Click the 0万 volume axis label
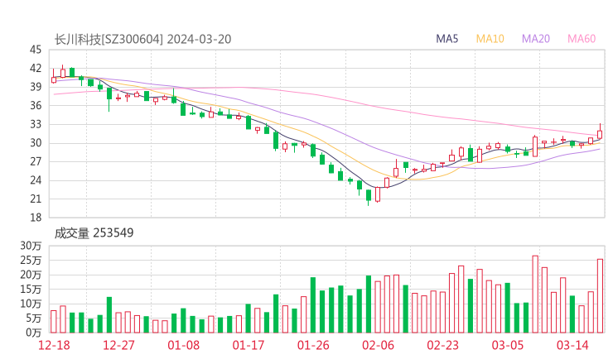613x364 pixels. 34,333
